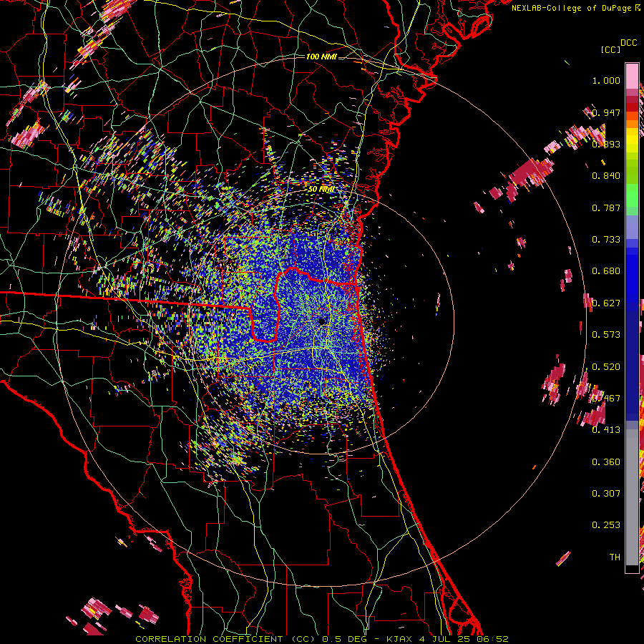
Task: Click the TH threshold label
Action: (x=615, y=557)
